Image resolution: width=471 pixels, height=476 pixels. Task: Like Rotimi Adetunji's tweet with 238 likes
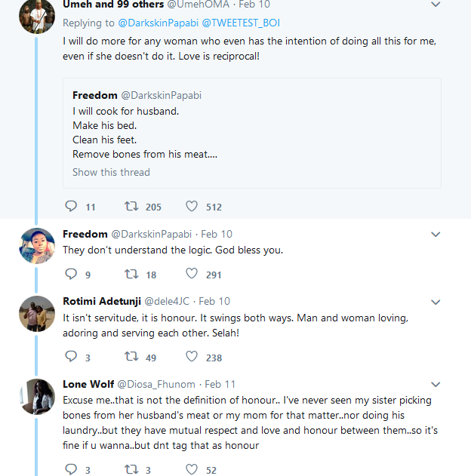(x=192, y=357)
